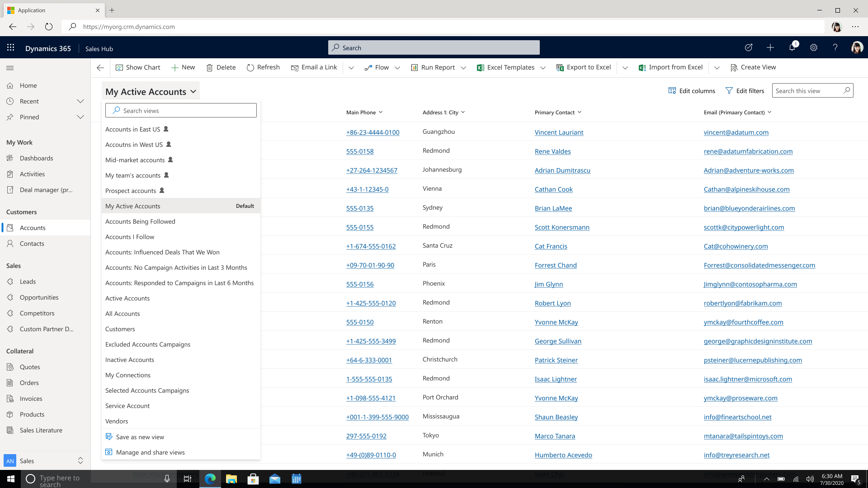868x488 pixels.
Task: Open the Sales area switcher at bottom left
Action: (45, 460)
